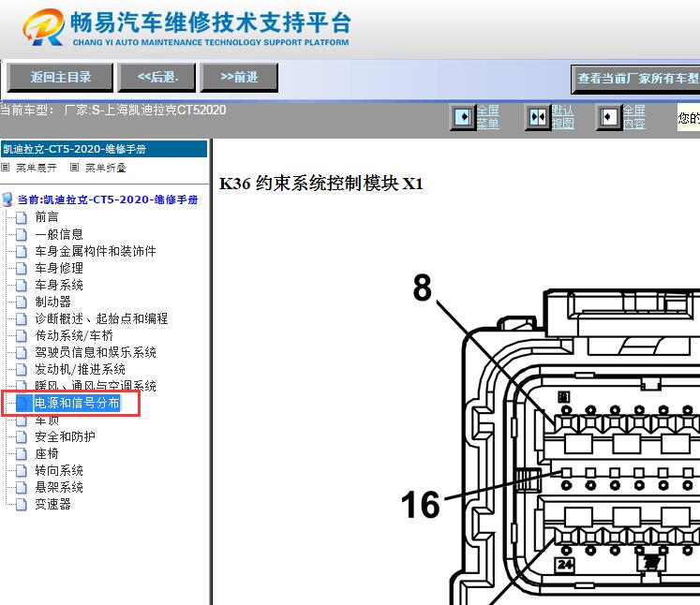Select the highlighted 电源和信号分布 item
The image size is (700, 605).
(x=77, y=403)
